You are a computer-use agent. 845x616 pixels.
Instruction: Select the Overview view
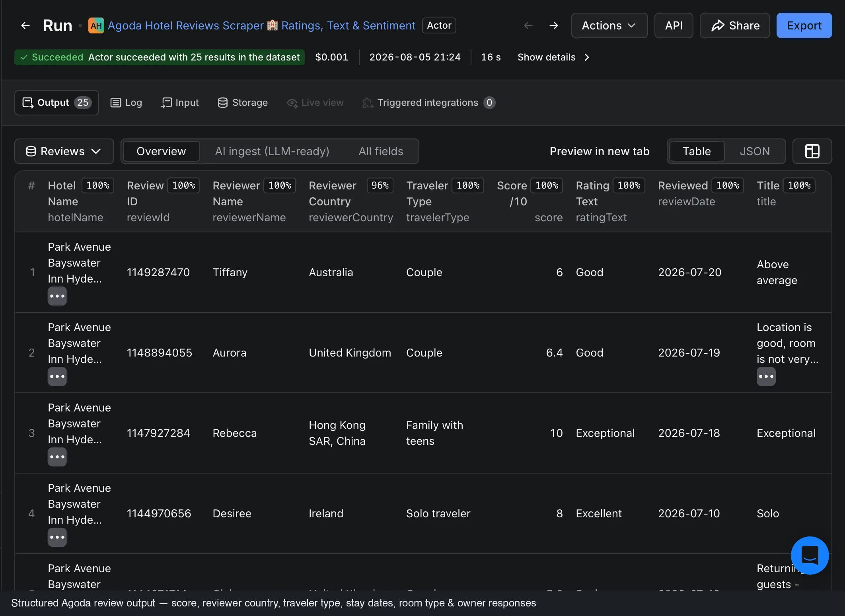[x=161, y=151]
